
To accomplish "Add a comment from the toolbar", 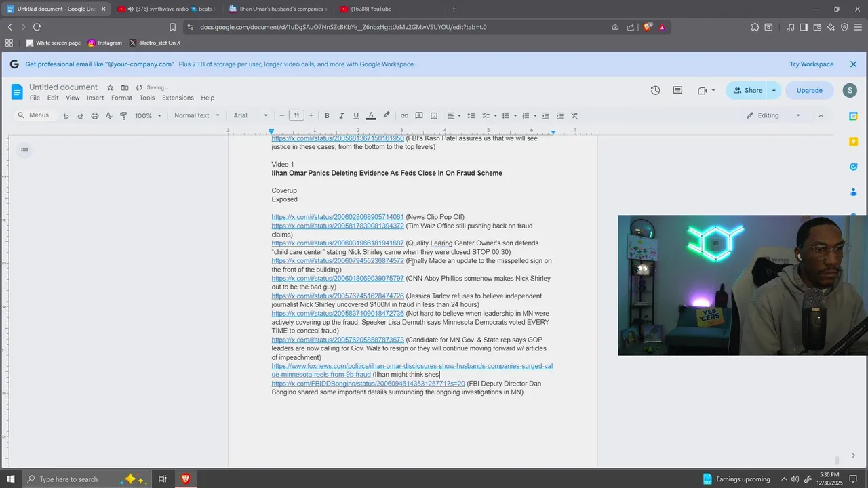I will click(x=419, y=116).
